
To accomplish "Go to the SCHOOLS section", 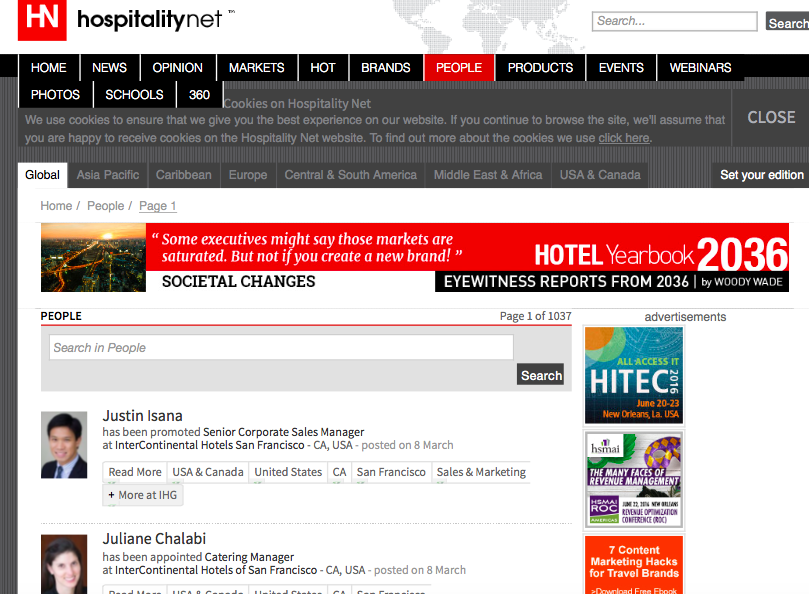I will tap(134, 95).
